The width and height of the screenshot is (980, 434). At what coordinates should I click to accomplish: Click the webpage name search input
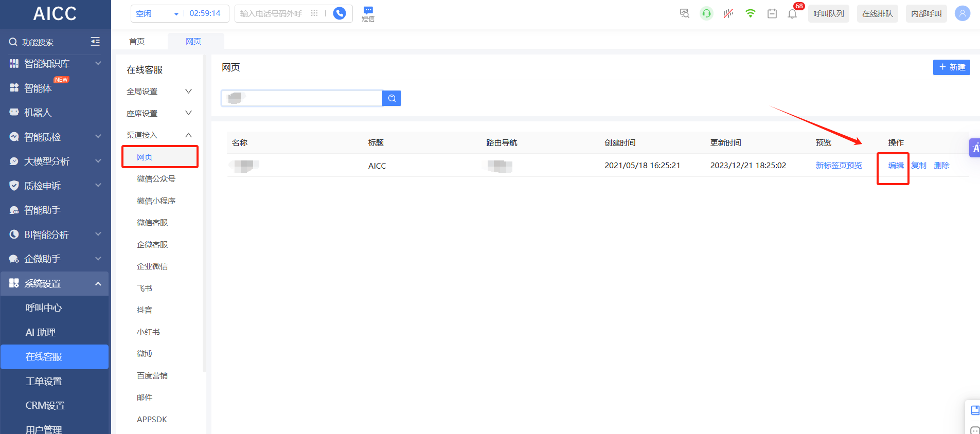pos(302,98)
